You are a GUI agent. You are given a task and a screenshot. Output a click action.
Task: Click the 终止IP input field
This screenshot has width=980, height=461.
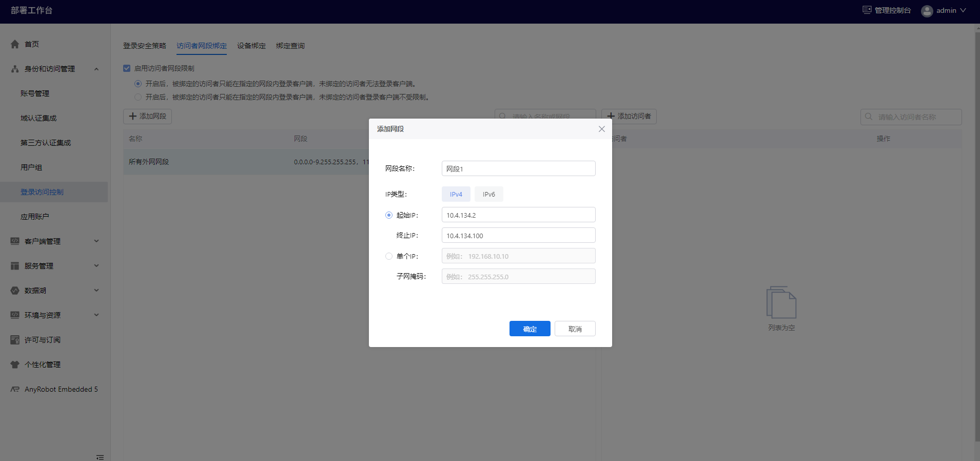519,235
